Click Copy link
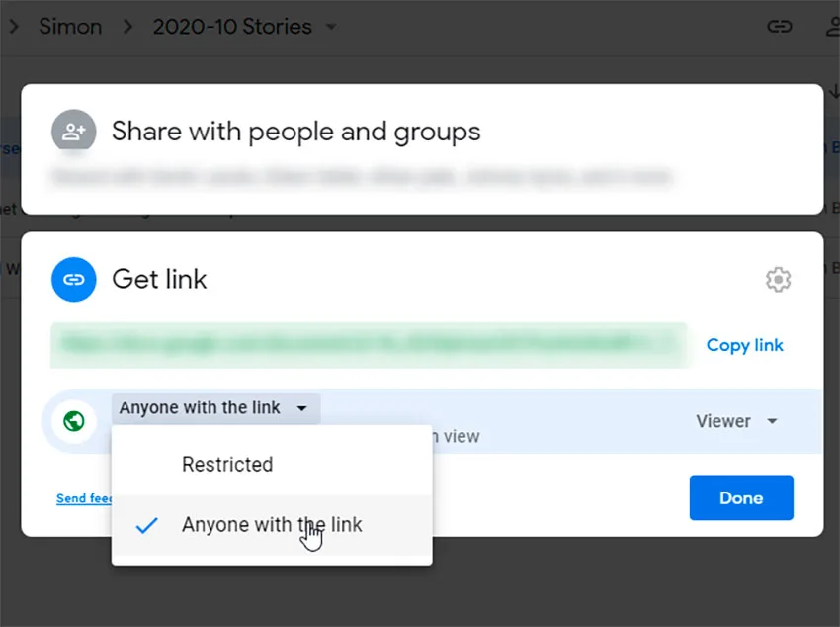840x627 pixels. (x=745, y=345)
